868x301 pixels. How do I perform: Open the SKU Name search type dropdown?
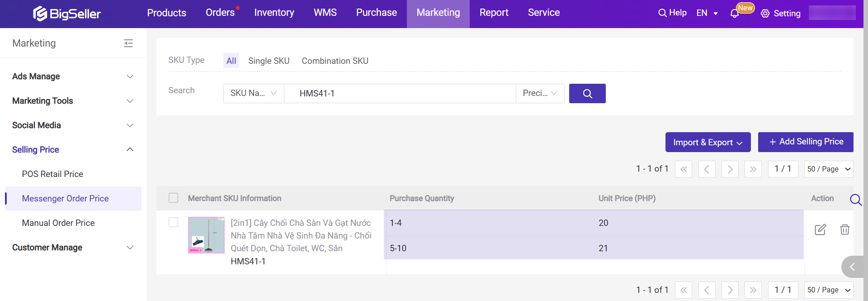[x=253, y=93]
